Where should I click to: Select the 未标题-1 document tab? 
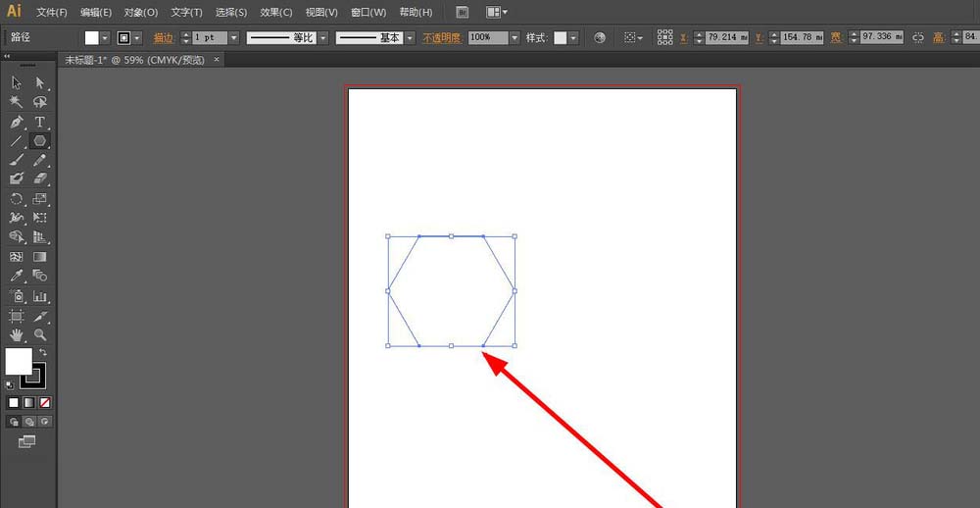point(135,60)
